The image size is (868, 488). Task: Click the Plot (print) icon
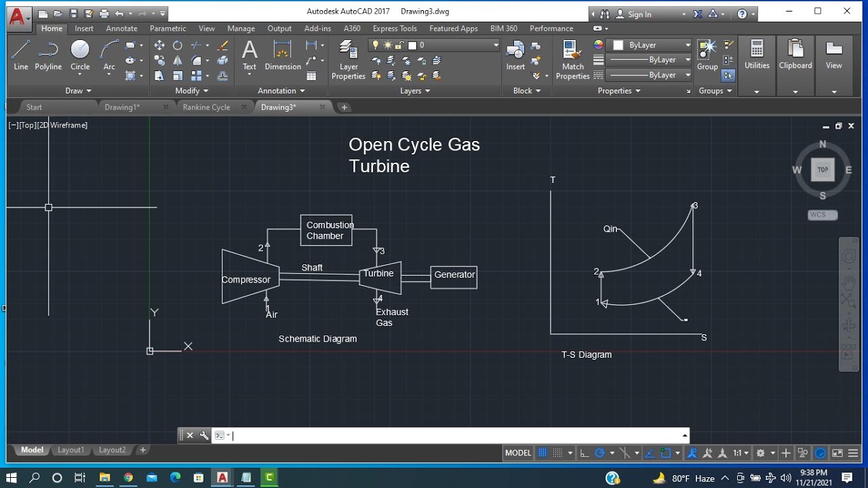tap(104, 14)
